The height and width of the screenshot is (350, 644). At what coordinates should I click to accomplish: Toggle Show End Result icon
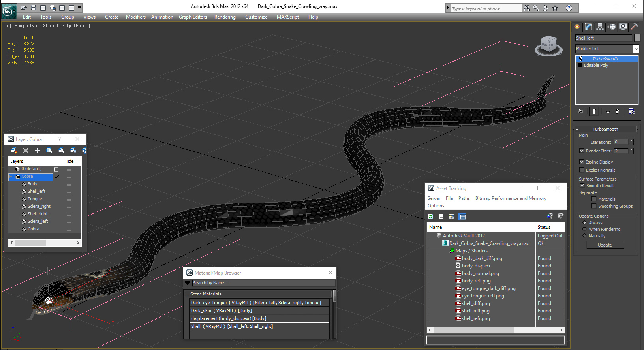click(594, 111)
